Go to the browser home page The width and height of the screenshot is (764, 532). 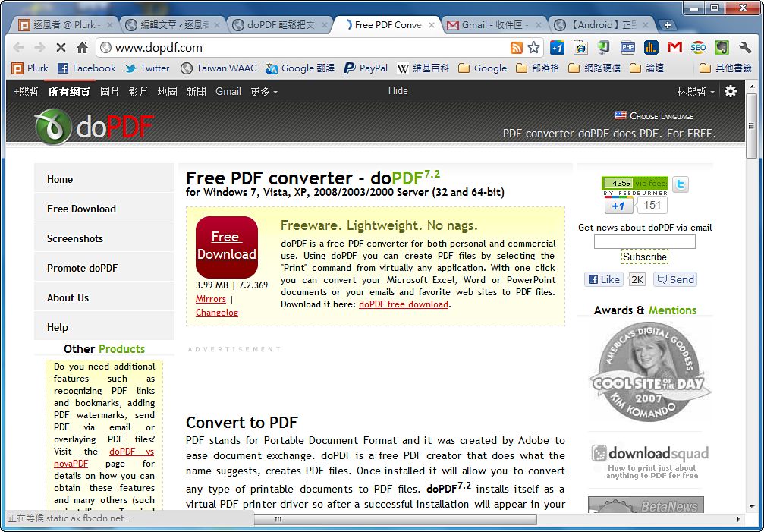pos(83,47)
